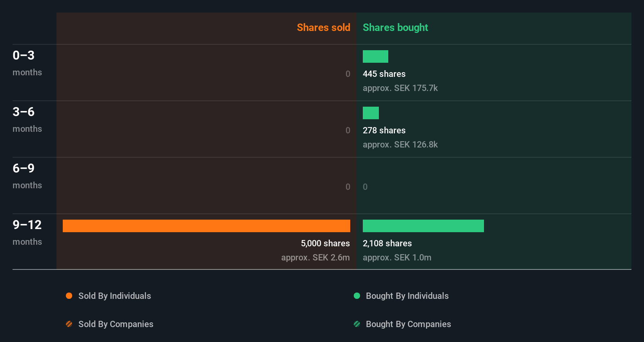Click the approx. SEK 2.6m value
Screen dimensions: 644x342
click(x=315, y=257)
